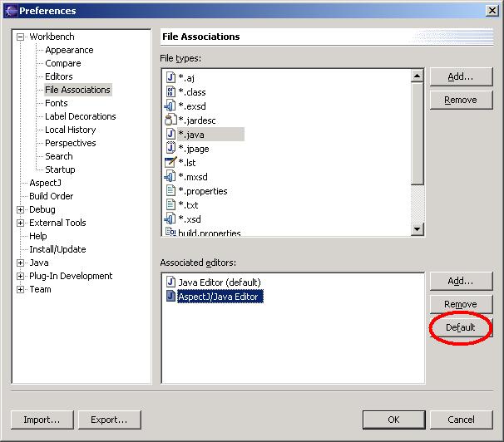Click Add... beside the File types list
The width and height of the screenshot is (504, 442).
point(461,76)
